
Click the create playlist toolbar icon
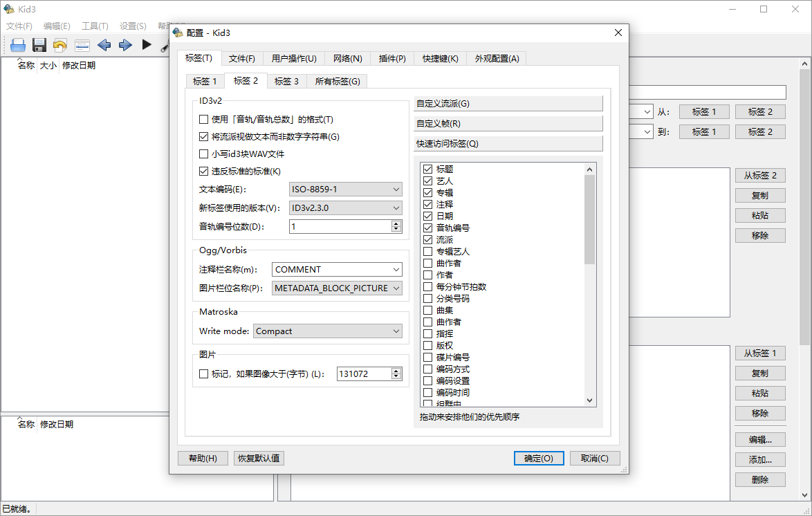[82, 45]
